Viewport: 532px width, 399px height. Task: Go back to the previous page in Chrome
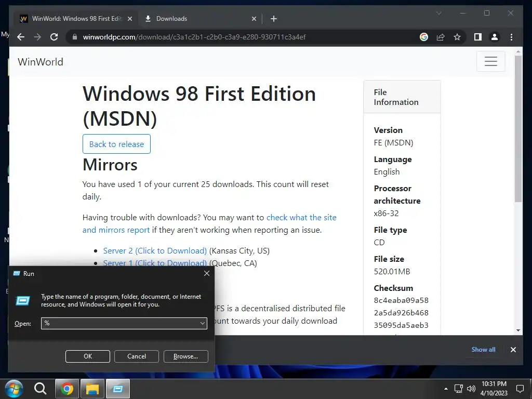point(21,37)
